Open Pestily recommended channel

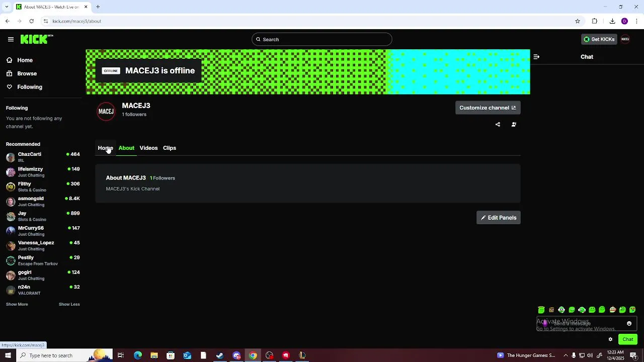(43, 260)
